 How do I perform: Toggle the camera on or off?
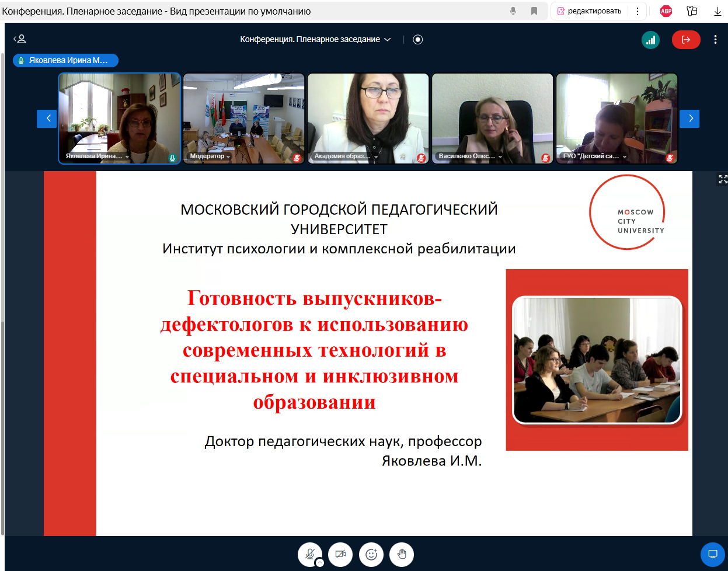pos(340,554)
